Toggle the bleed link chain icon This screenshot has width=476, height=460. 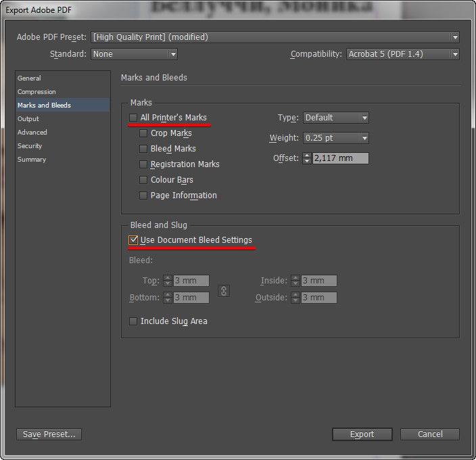(x=224, y=291)
